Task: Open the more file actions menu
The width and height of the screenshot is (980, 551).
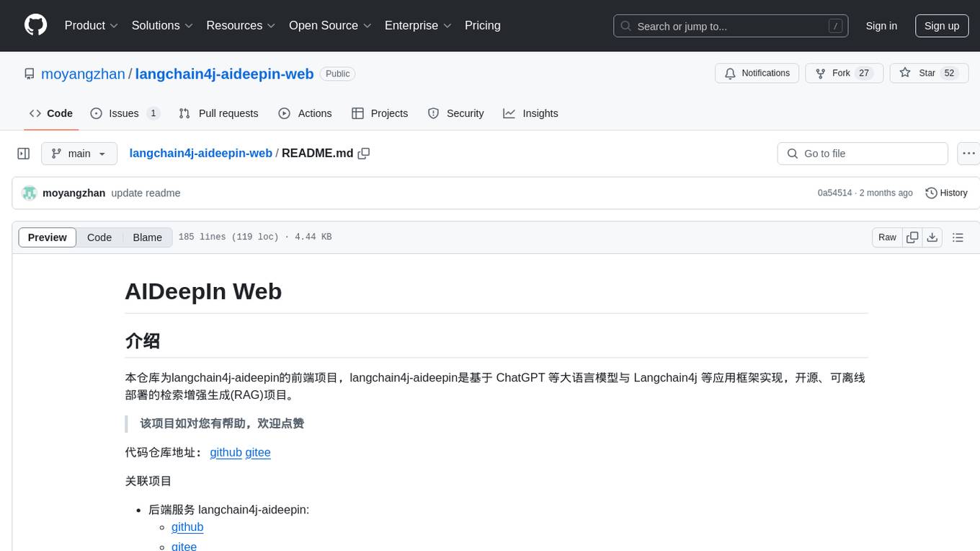Action: 968,154
